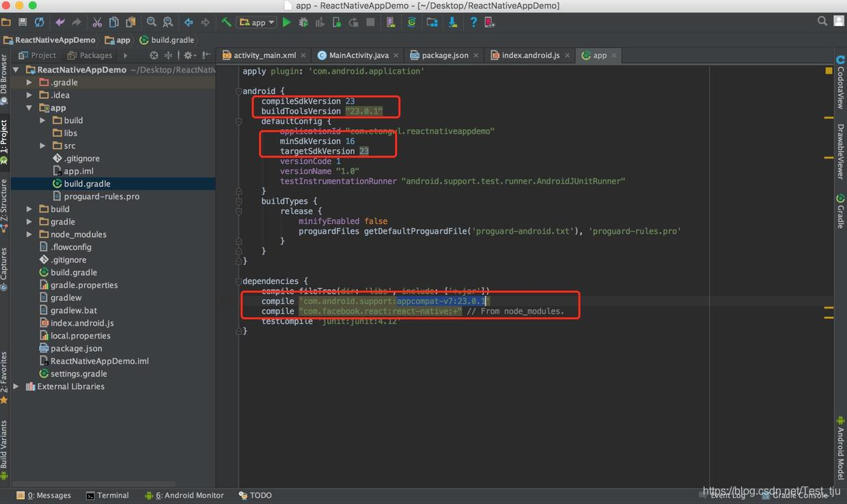Viewport: 847px width, 504px height.
Task: Click the Collapse All icon in Project panel
Action: point(169,55)
